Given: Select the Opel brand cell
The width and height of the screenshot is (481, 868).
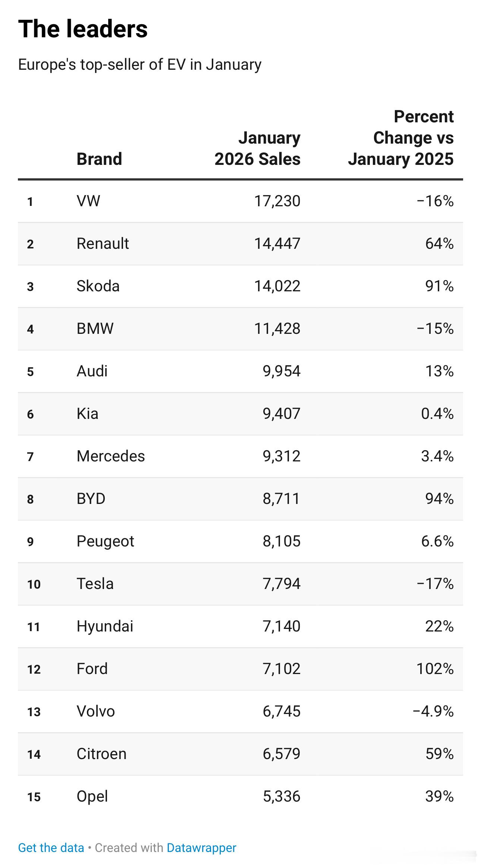Looking at the screenshot, I should click(92, 796).
